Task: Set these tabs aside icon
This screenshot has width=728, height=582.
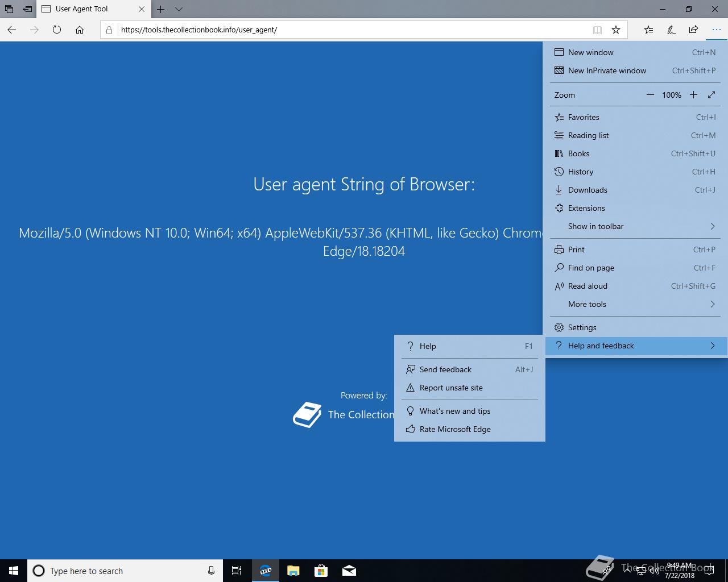Action: [x=27, y=9]
